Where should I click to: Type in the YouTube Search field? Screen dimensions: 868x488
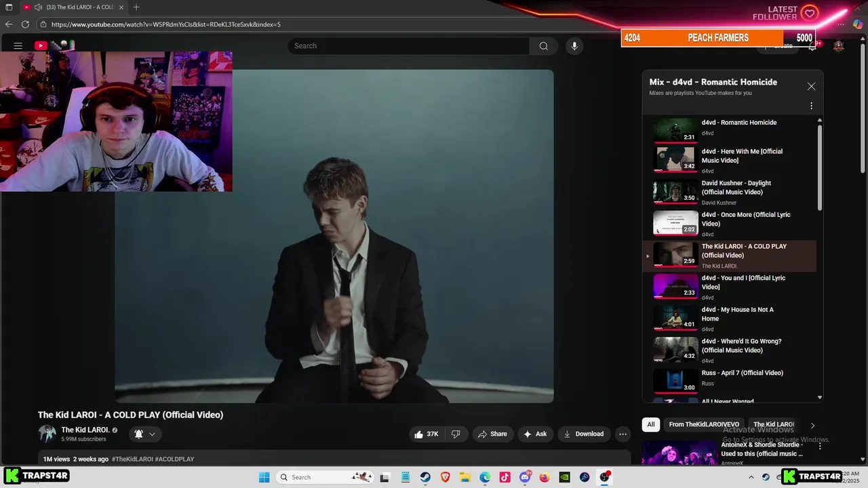coord(409,46)
